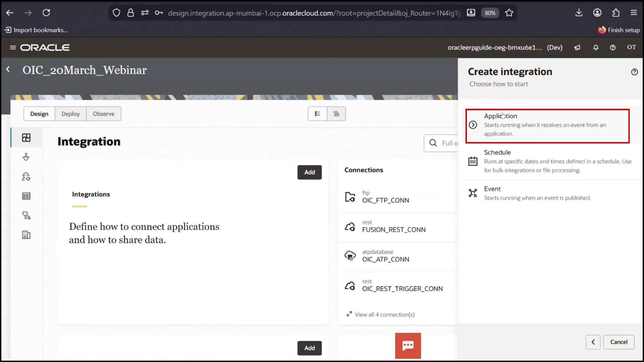Click the Integrations heading tab
The width and height of the screenshot is (644, 362).
click(x=91, y=194)
